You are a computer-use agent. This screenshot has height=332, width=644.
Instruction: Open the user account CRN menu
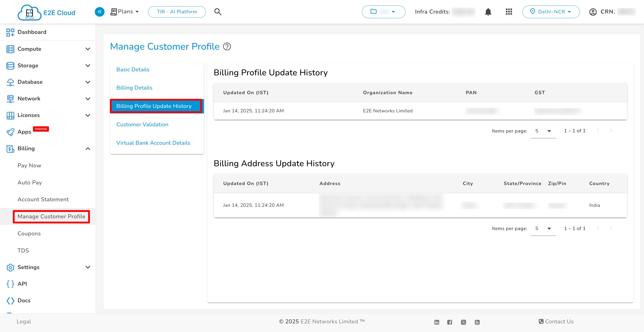coord(612,12)
